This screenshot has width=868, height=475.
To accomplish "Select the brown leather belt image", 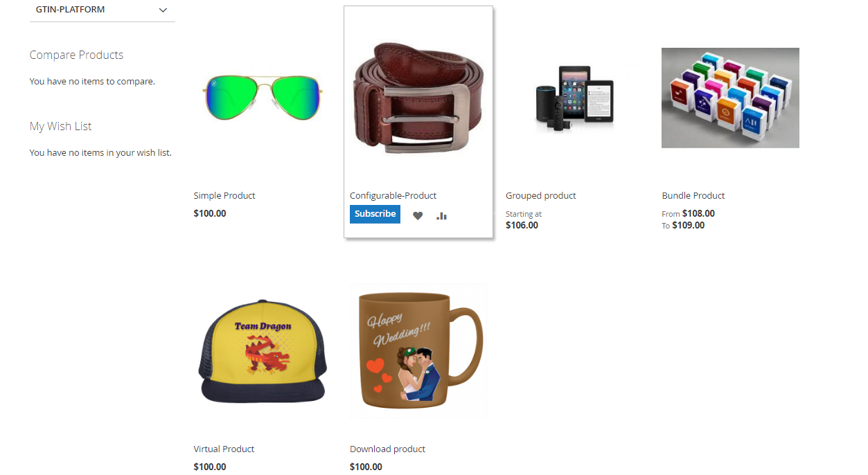I will (x=418, y=98).
